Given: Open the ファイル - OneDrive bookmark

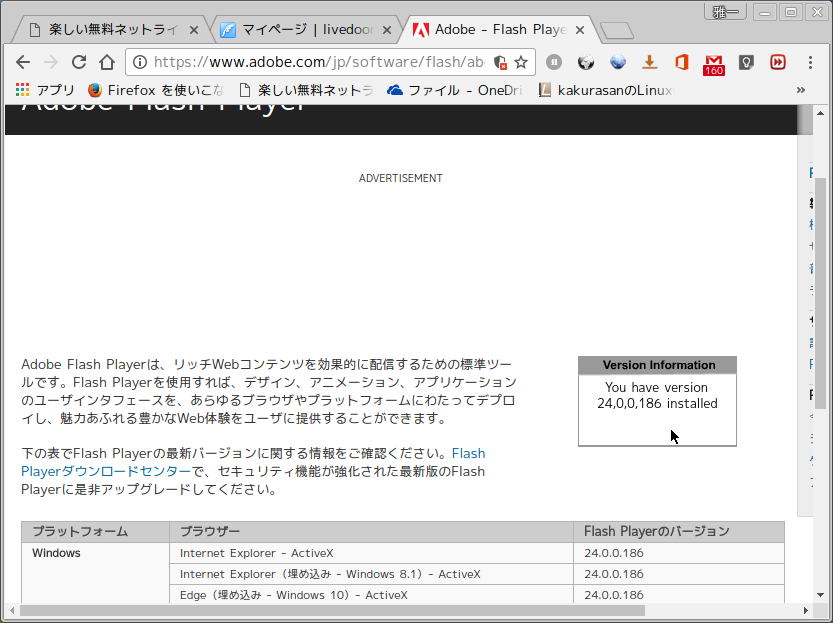Looking at the screenshot, I should click(455, 90).
